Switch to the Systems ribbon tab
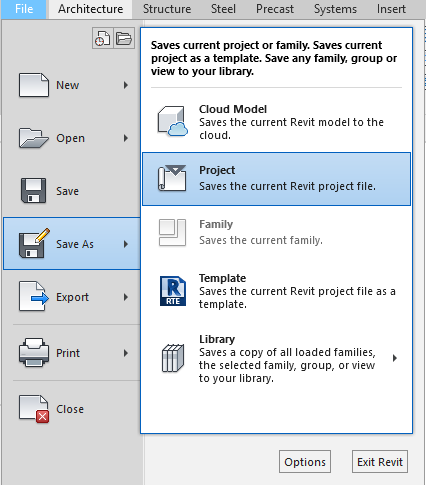Viewport: 426px width, 485px height. click(335, 9)
